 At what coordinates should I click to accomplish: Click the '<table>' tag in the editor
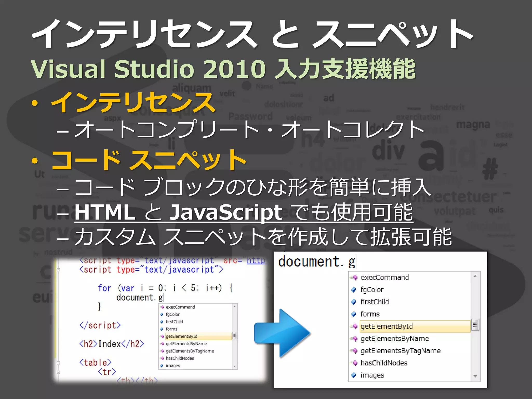[95, 363]
